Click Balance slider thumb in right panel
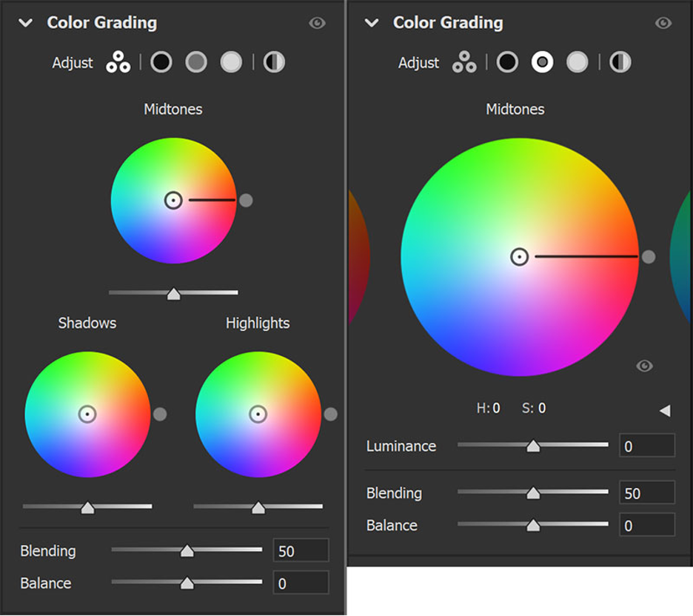Screen dimensions: 693x616 [534, 525]
